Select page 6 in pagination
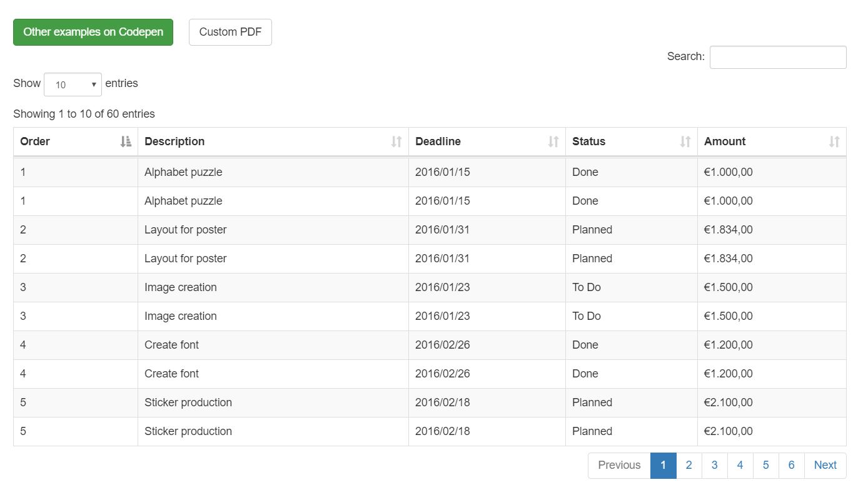The width and height of the screenshot is (868, 497). pos(791,465)
